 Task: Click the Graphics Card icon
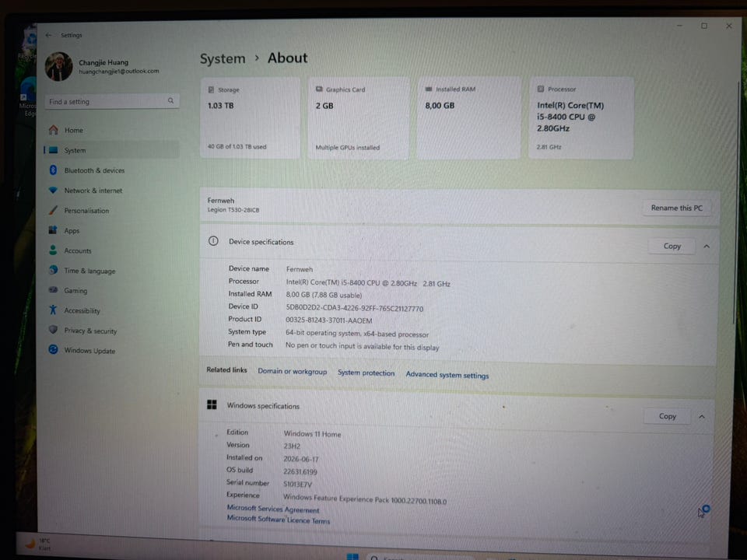[x=319, y=89]
